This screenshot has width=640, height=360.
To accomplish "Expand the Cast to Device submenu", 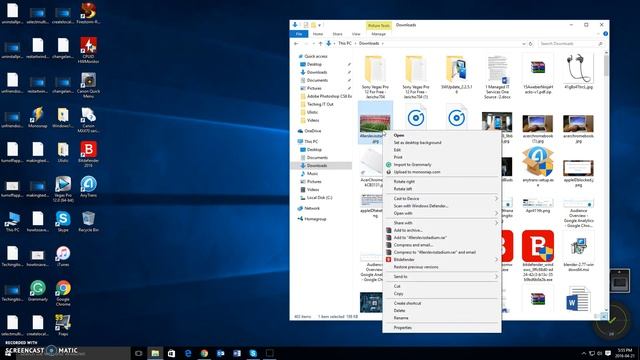I will click(x=442, y=198).
